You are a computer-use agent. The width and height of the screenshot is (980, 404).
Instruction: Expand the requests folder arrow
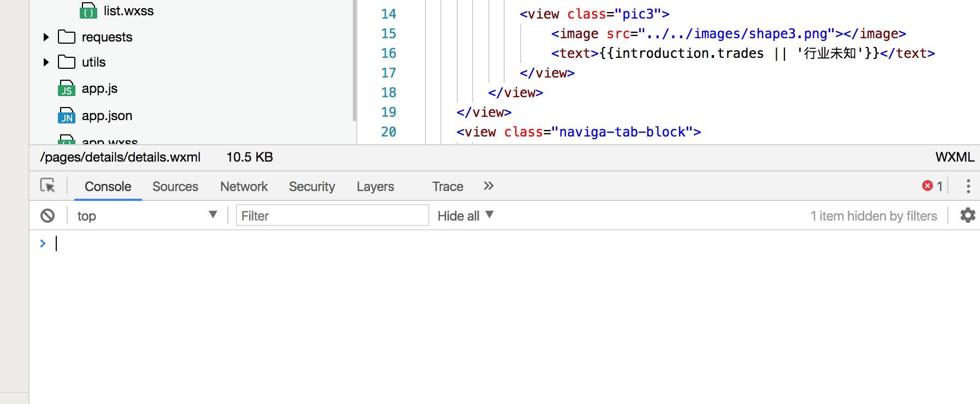point(46,37)
